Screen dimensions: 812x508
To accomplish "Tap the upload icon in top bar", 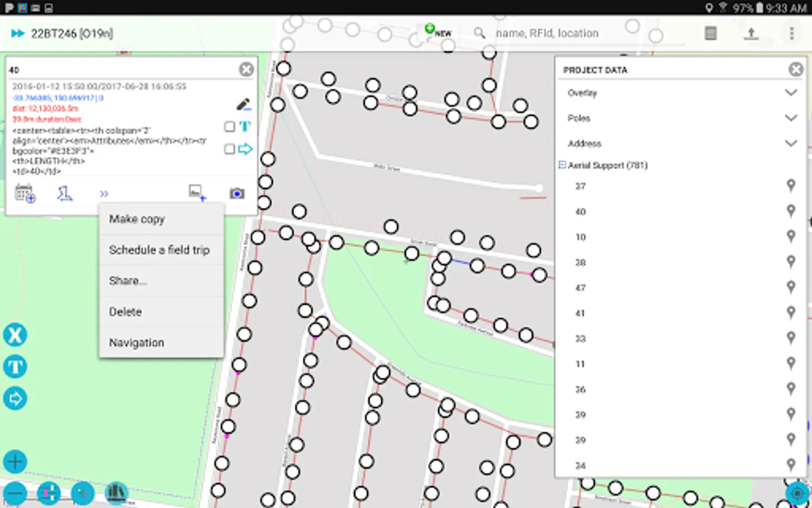I will tap(751, 34).
